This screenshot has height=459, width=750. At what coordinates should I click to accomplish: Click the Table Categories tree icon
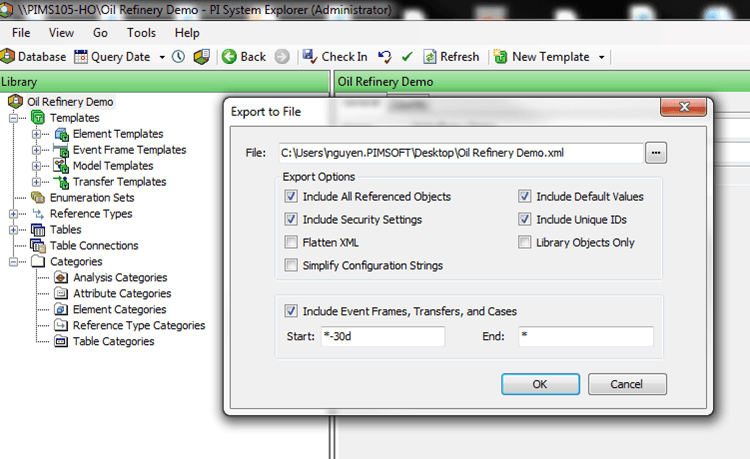61,341
